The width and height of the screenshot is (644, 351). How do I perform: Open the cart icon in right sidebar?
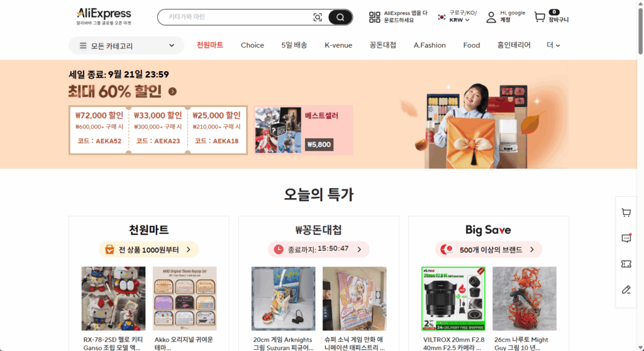pyautogui.click(x=626, y=213)
